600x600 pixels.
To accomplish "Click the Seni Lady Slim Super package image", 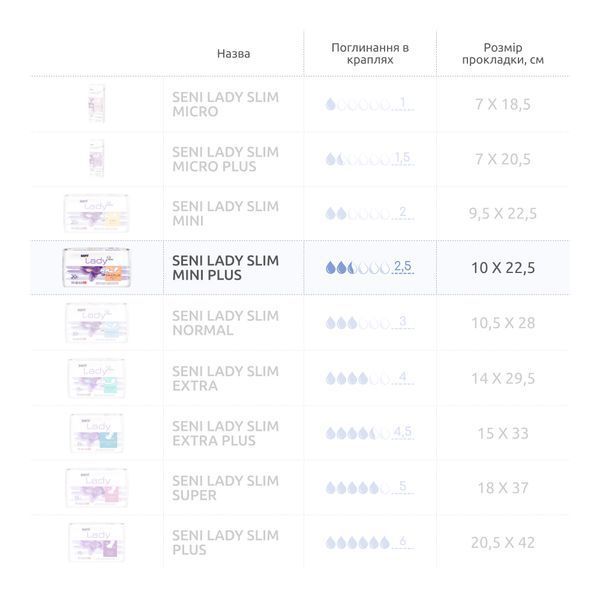I will pyautogui.click(x=96, y=488).
